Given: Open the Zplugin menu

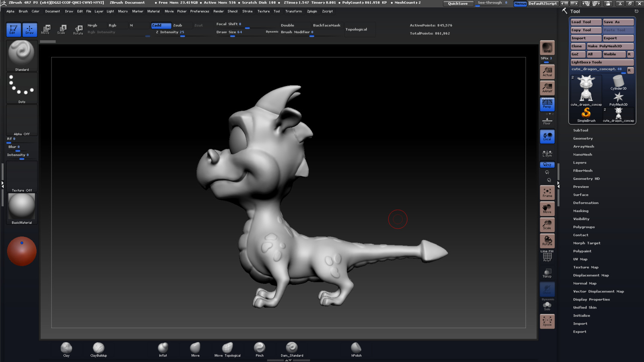Looking at the screenshot, I should tap(312, 11).
